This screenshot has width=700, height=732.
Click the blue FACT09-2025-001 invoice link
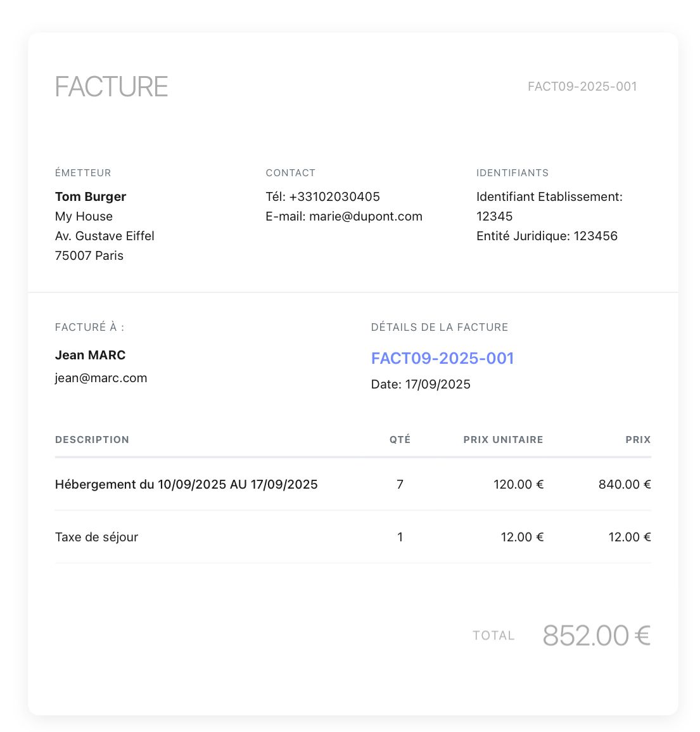(x=442, y=358)
